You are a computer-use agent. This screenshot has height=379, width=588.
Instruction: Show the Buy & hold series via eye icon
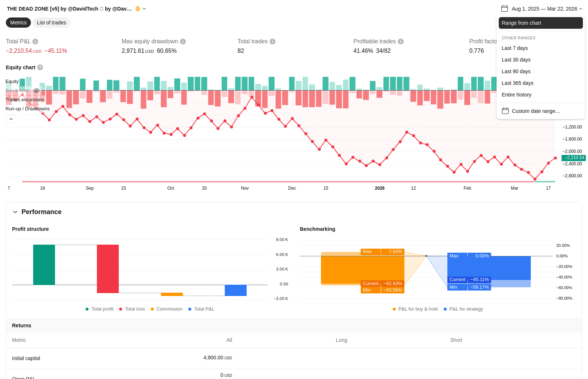(36, 91)
